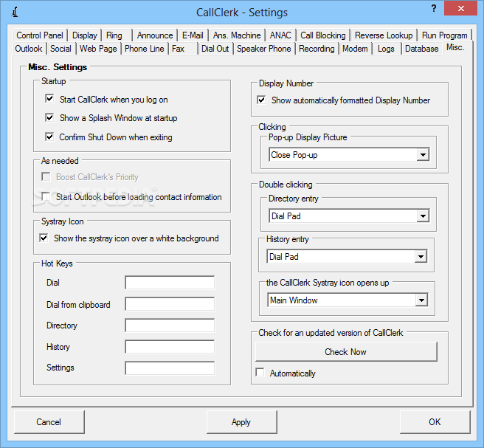The width and height of the screenshot is (484, 448).
Task: Switch to the Phone Line tab
Action: coord(144,49)
